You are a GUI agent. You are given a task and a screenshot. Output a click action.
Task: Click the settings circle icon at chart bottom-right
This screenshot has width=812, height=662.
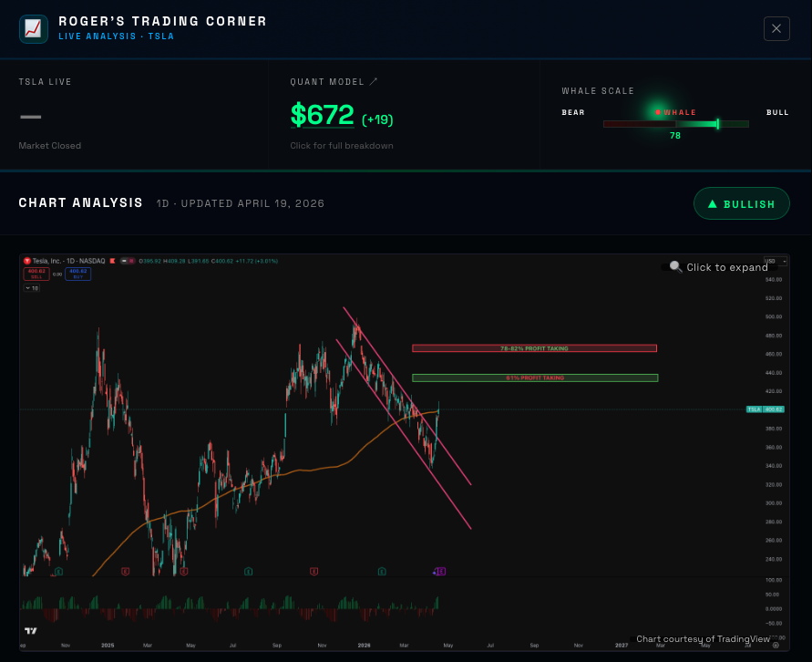coord(776,646)
